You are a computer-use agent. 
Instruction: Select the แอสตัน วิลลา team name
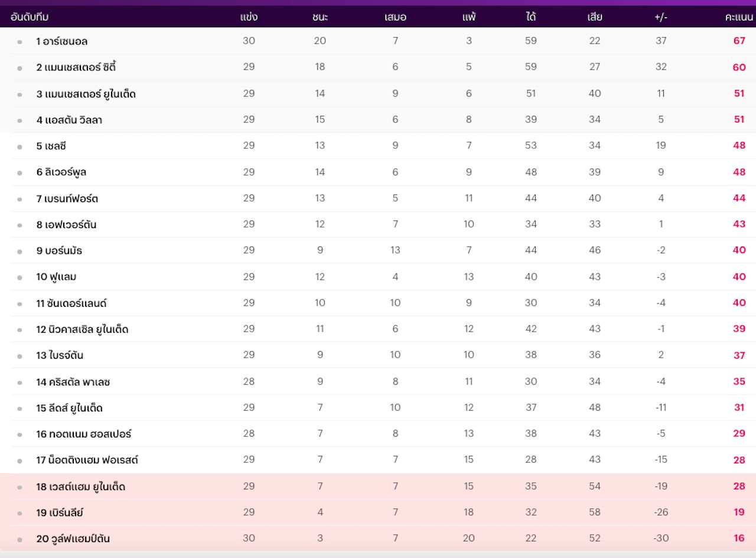pyautogui.click(x=69, y=120)
